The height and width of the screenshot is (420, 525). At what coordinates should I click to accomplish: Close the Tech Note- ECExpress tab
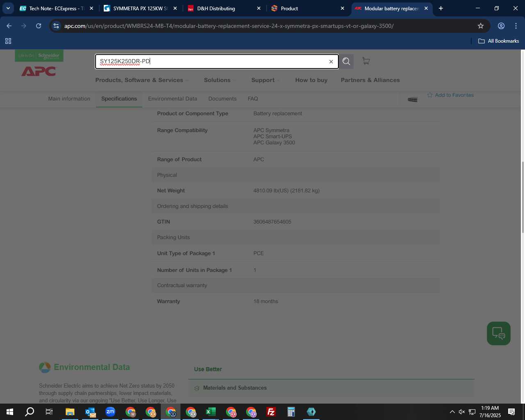point(91,8)
